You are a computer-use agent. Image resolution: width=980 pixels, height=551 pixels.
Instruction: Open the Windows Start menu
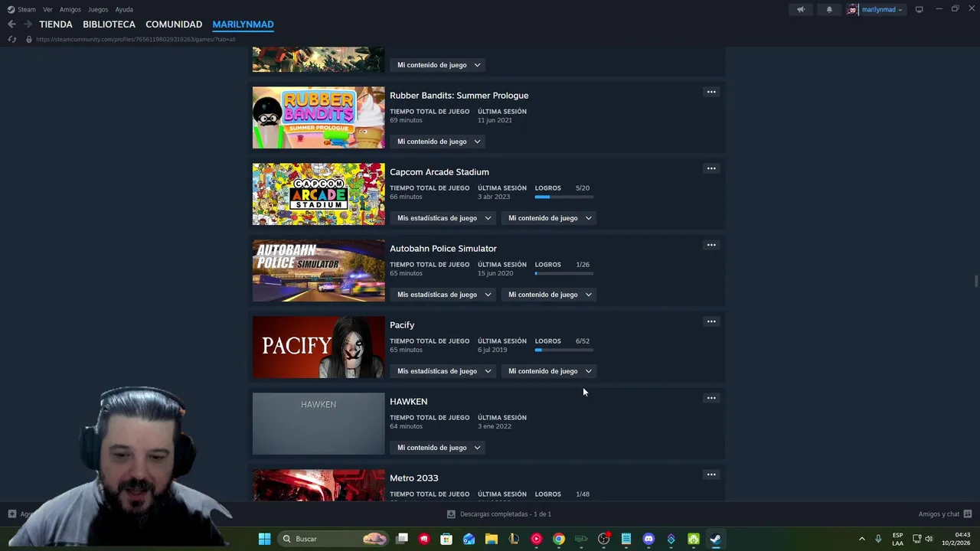click(x=264, y=539)
